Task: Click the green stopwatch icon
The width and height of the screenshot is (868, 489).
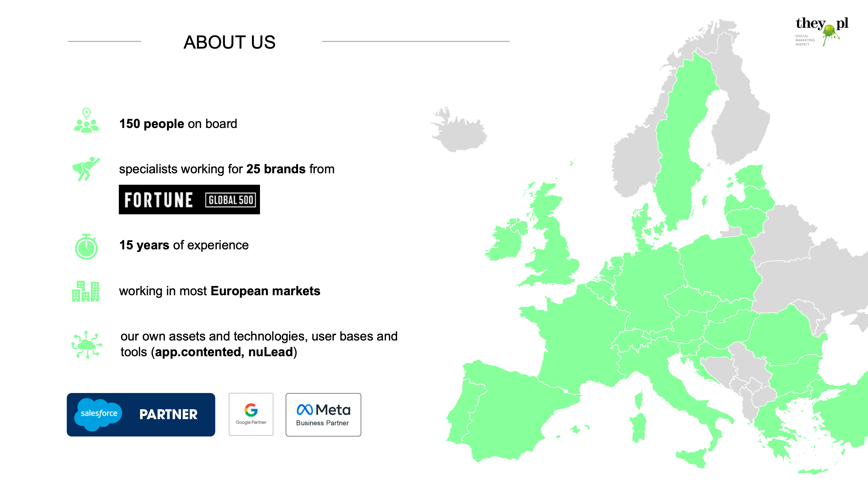Action: [x=86, y=247]
